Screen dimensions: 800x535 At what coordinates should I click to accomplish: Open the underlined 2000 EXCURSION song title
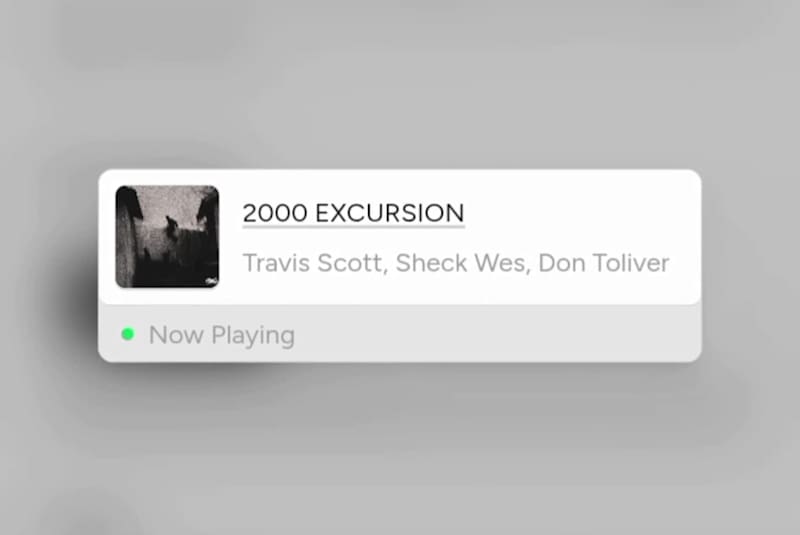pos(354,213)
